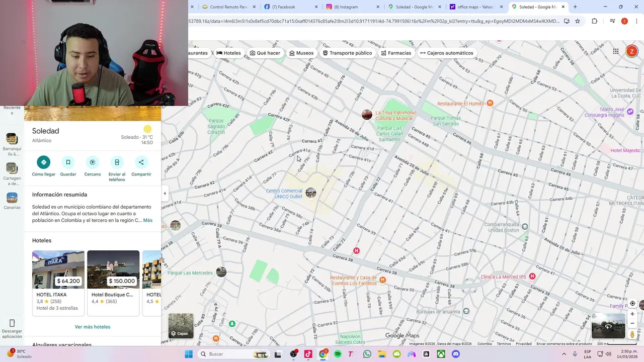Screen dimensions: 644x362
Task: Click Enviar comentarios sobre el producto
Action: [564, 344]
